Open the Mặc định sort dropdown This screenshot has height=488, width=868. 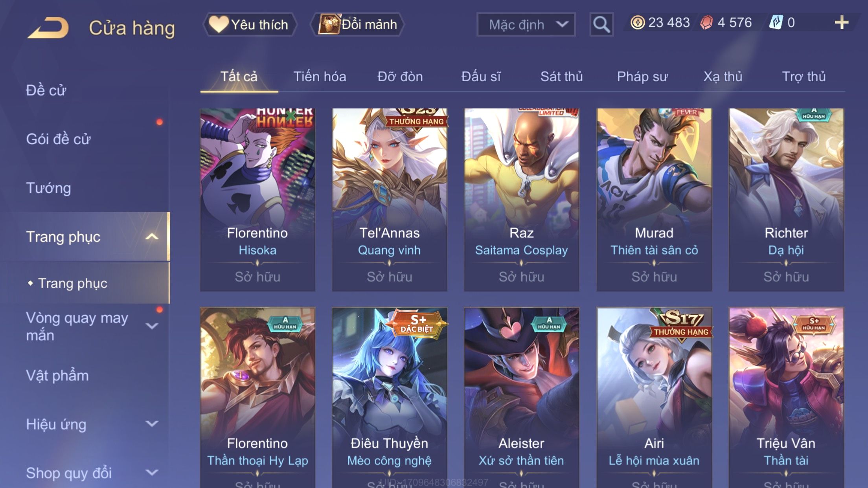526,24
